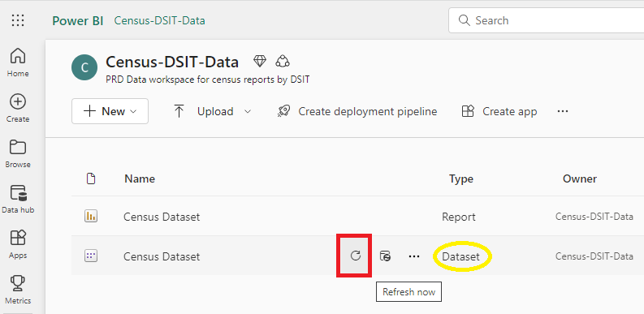Viewport: 644px width, 314px height.
Task: Click the Census-DSIT-Data breadcrumb link
Action: (159, 20)
